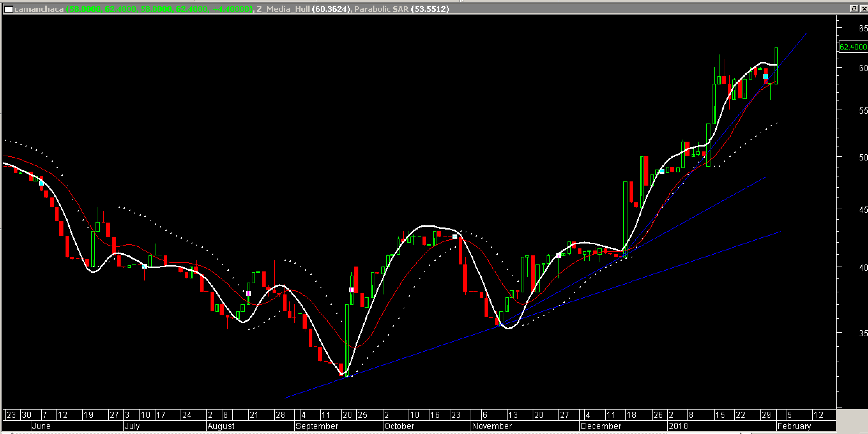Image resolution: width=868 pixels, height=434 pixels.
Task: Select the November month label on time axis
Action: 492,426
